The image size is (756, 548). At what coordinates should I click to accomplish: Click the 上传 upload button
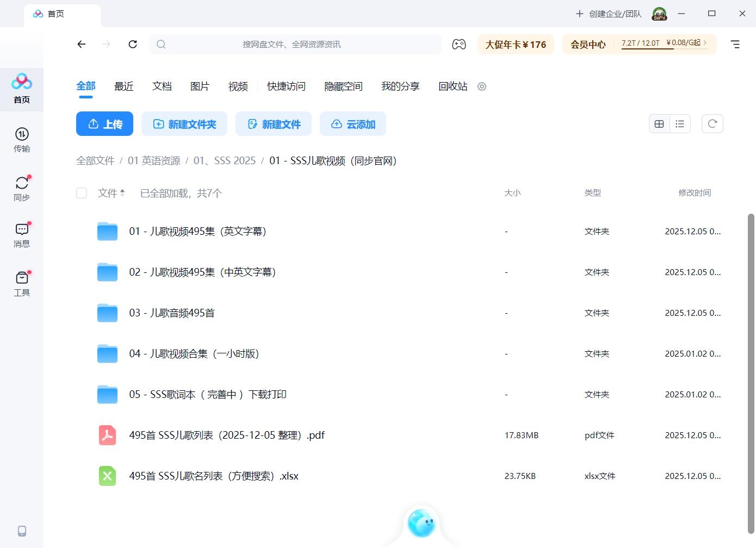104,123
